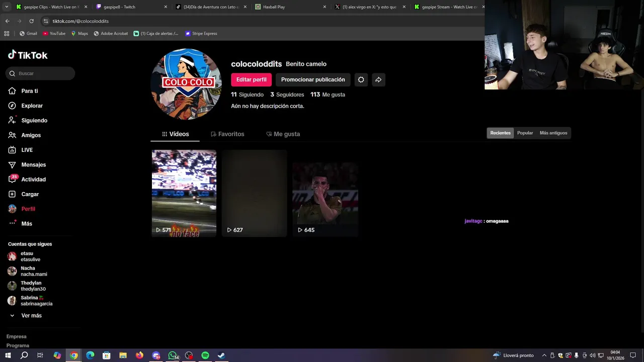This screenshot has width=644, height=362.
Task: Open the video with 645 views
Action: (x=325, y=193)
